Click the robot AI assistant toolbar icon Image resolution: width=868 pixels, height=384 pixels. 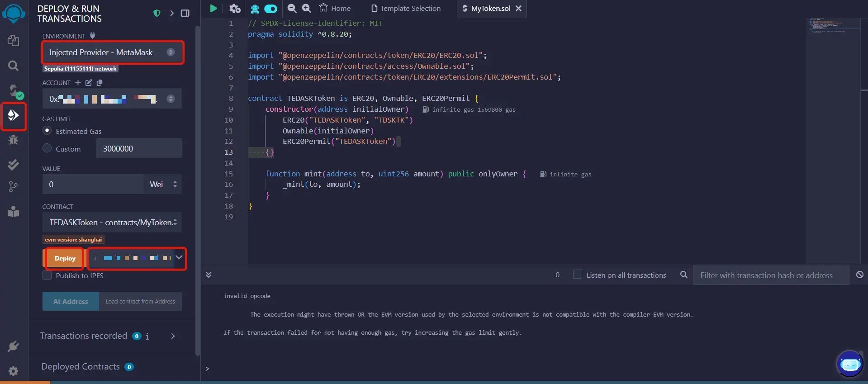pos(255,9)
